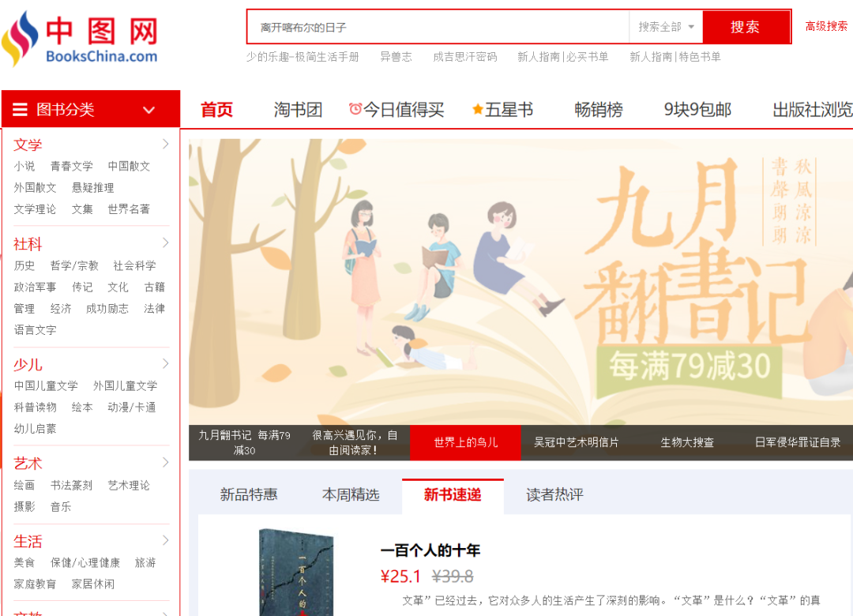The height and width of the screenshot is (616, 853).
Task: Select banner slide 日军侵华罪证自录
Action: click(x=798, y=442)
